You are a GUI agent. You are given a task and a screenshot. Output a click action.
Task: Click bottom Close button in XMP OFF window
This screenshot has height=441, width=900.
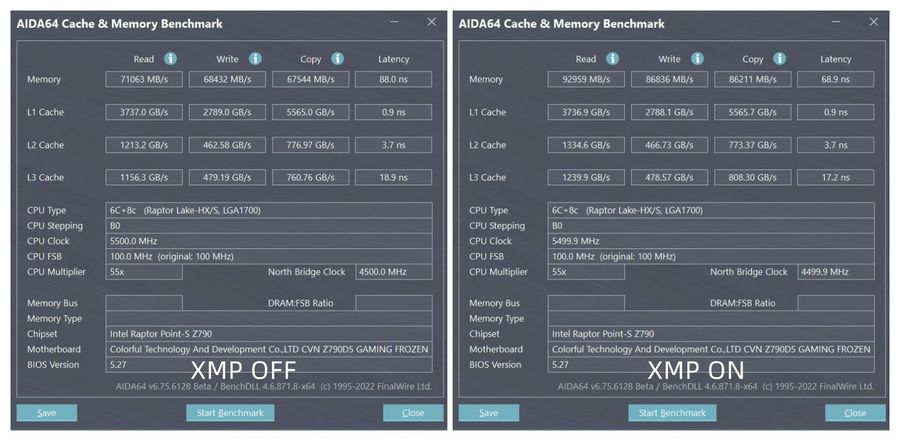413,412
